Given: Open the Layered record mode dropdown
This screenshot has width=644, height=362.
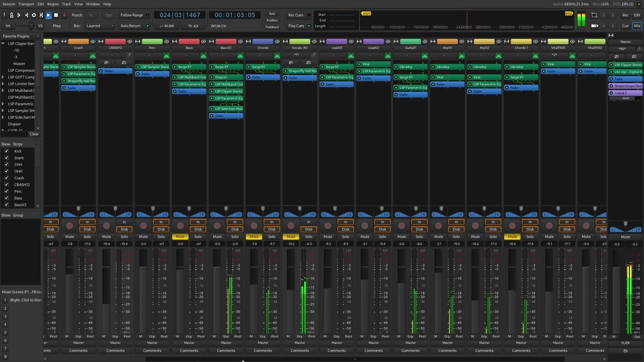Looking at the screenshot, I should (x=100, y=26).
